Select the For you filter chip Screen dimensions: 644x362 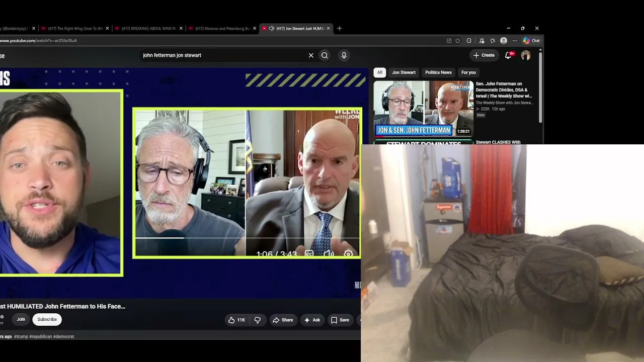(x=468, y=72)
